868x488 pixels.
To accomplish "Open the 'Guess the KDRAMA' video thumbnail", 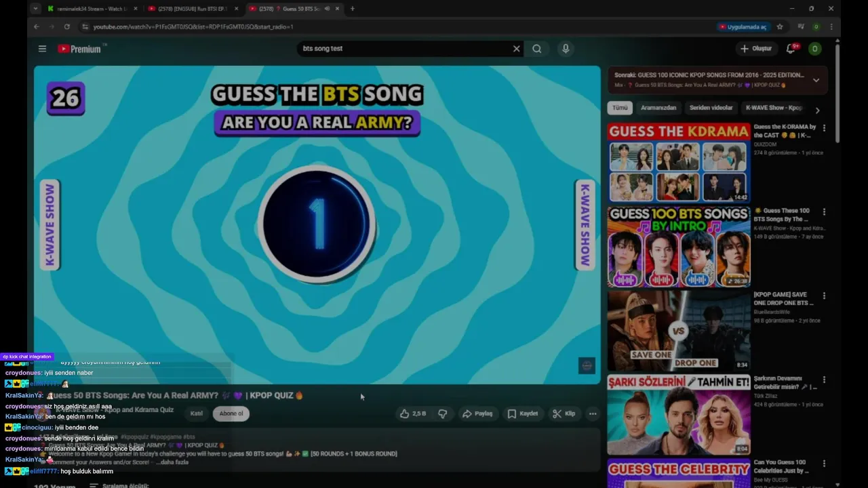I will [679, 163].
